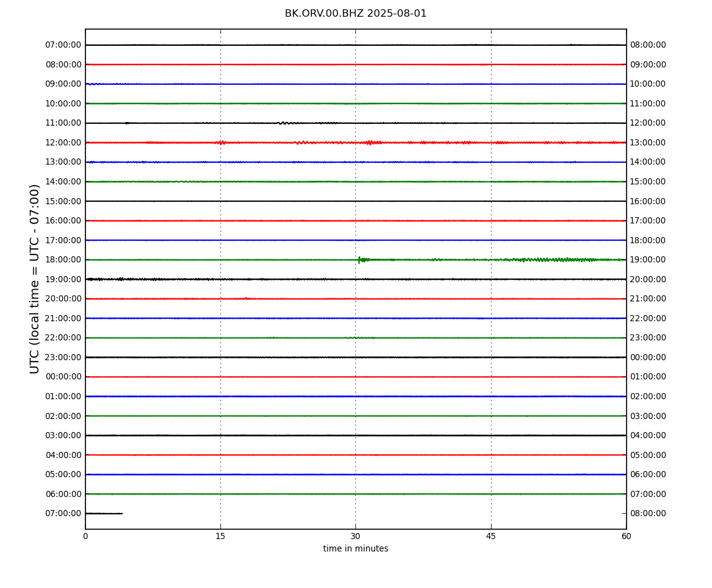712x588 pixels.
Task: Click the left-axis UTC label 15:00:00
Action: (63, 201)
